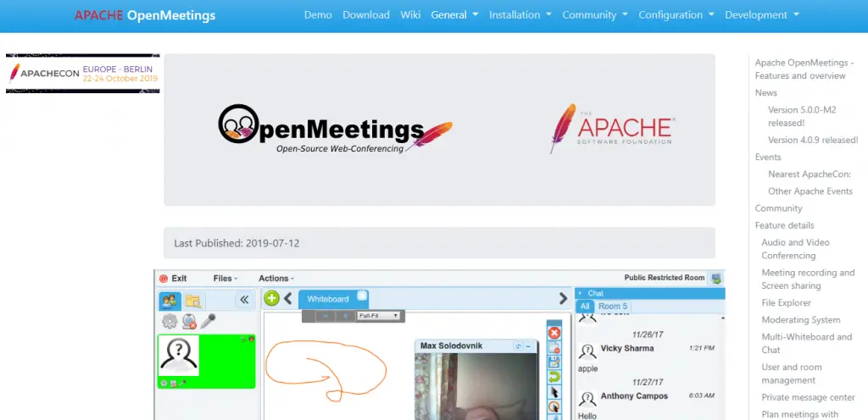Open the Actions dropdown in room menu
Image resolution: width=868 pixels, height=420 pixels.
276,279
